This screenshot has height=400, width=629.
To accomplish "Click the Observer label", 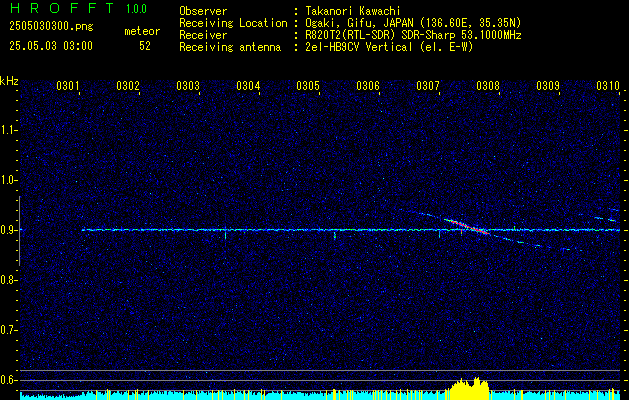I will coord(203,11).
